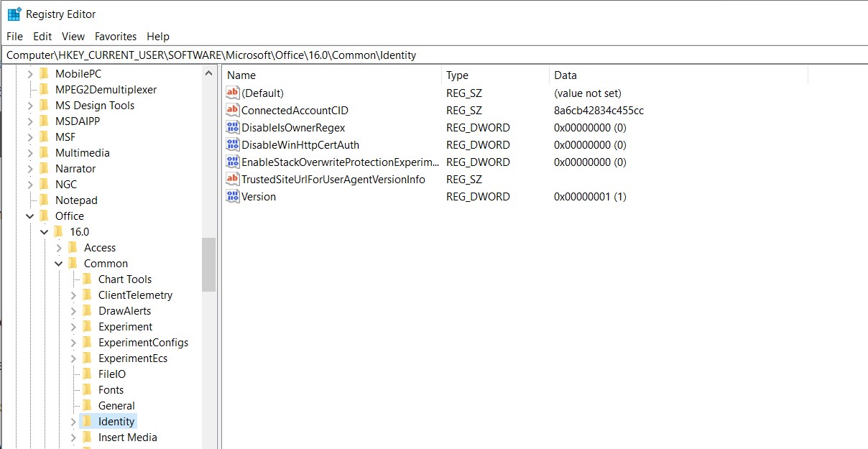The height and width of the screenshot is (449, 868).
Task: Select the TrustedSiteUrlForUserAgentVersionInfo value name
Action: point(333,179)
